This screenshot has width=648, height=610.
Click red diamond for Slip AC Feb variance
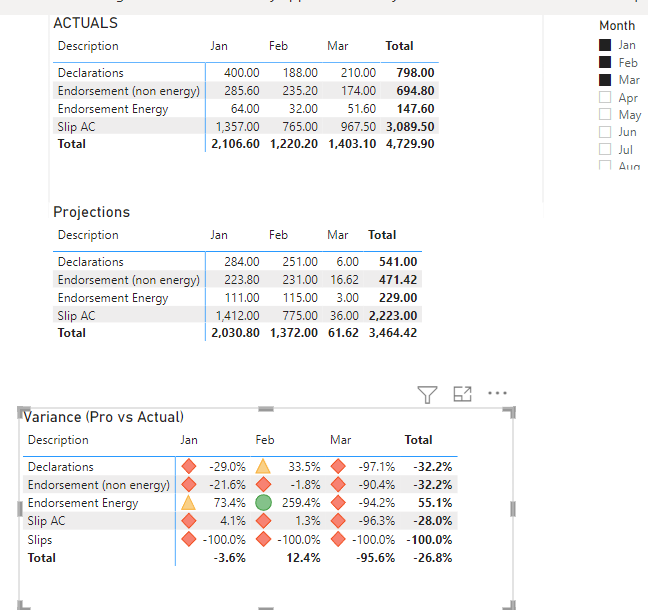click(x=263, y=521)
